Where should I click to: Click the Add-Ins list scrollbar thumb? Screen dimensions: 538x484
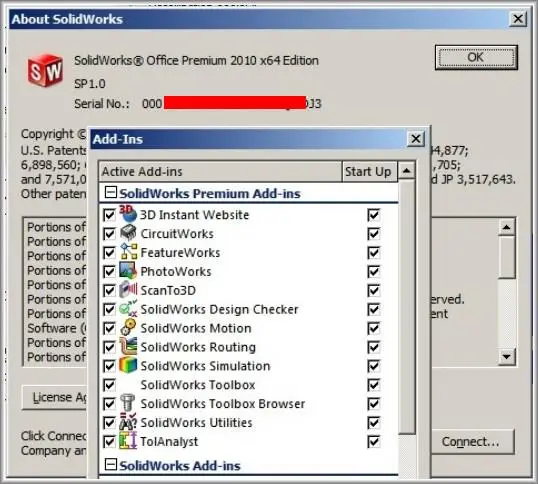click(407, 307)
